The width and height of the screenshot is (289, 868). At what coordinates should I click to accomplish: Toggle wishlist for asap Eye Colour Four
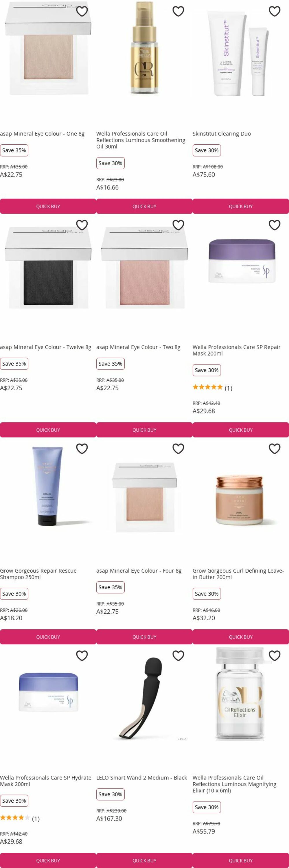pos(178,448)
